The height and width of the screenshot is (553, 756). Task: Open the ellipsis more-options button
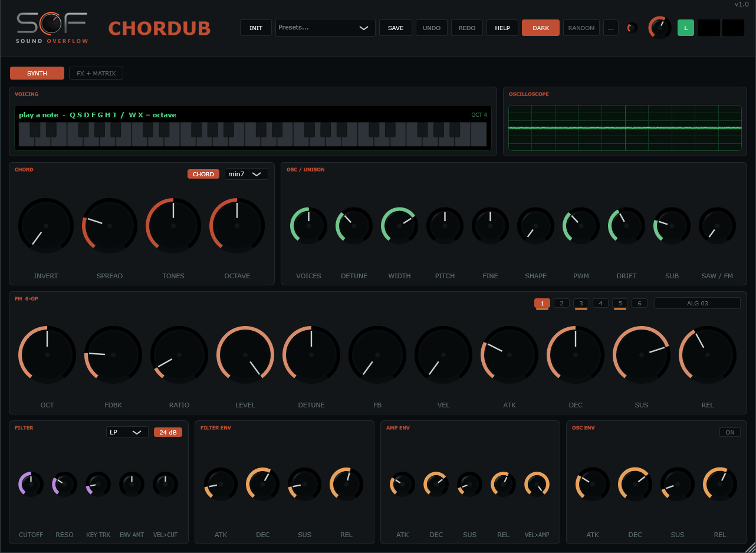point(611,28)
